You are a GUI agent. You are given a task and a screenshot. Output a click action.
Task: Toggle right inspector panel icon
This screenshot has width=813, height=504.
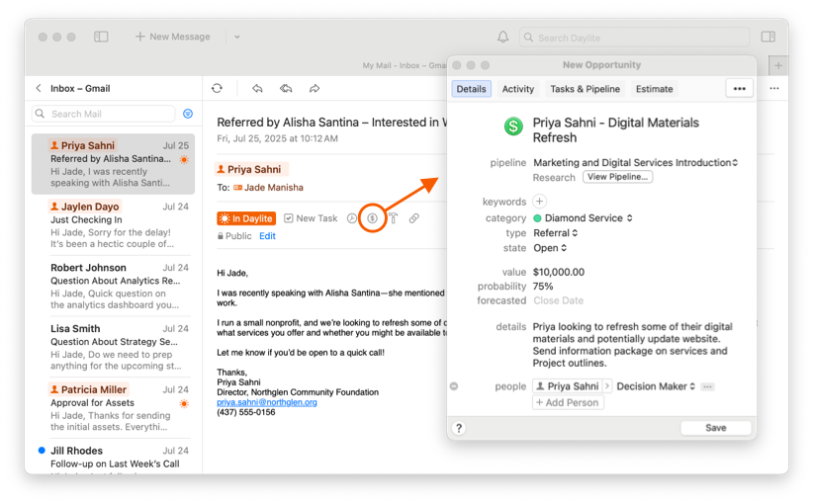click(768, 37)
